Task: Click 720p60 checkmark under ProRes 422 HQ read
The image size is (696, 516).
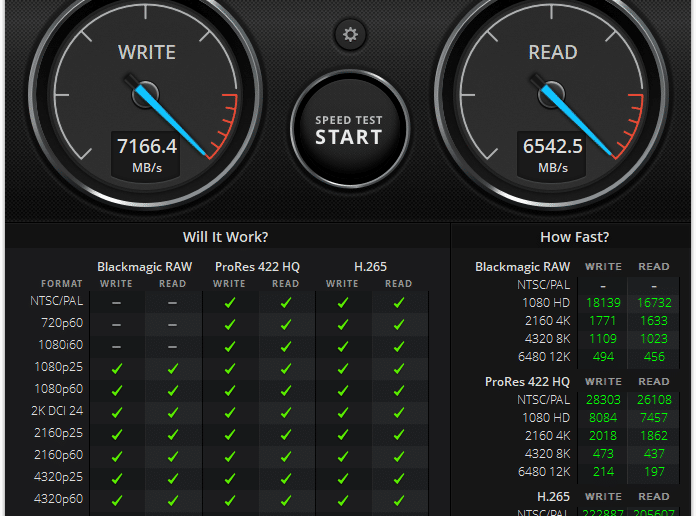Action: coord(286,325)
